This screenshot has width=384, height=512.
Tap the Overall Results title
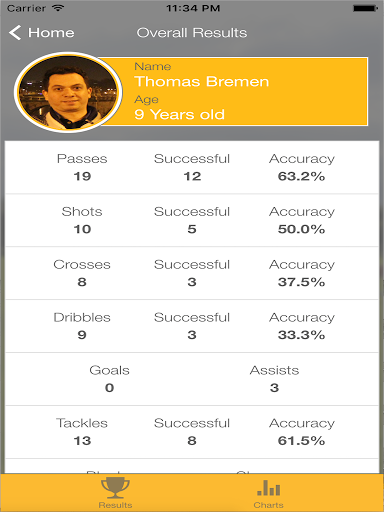click(192, 33)
